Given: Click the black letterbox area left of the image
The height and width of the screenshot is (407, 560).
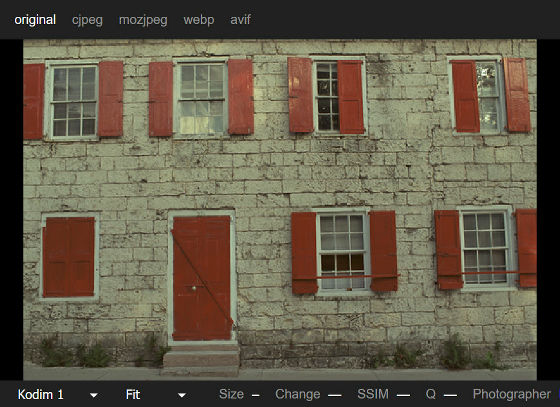Looking at the screenshot, I should (x=11, y=210).
